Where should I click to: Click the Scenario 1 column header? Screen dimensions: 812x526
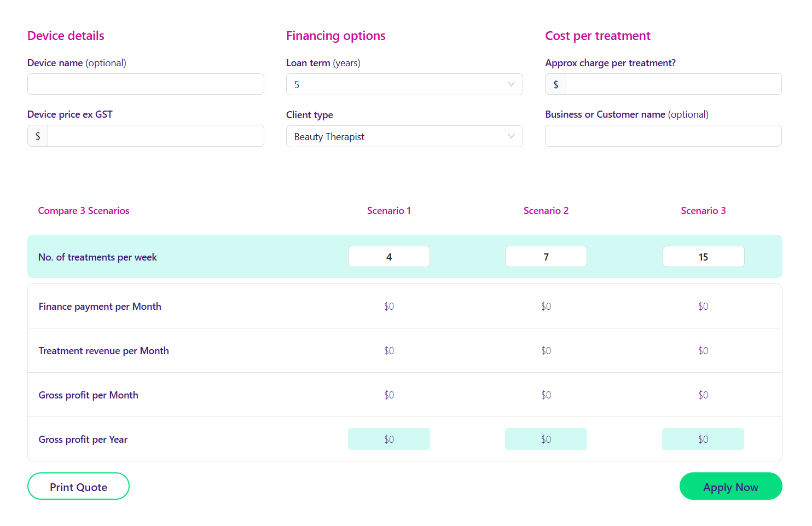click(x=388, y=210)
